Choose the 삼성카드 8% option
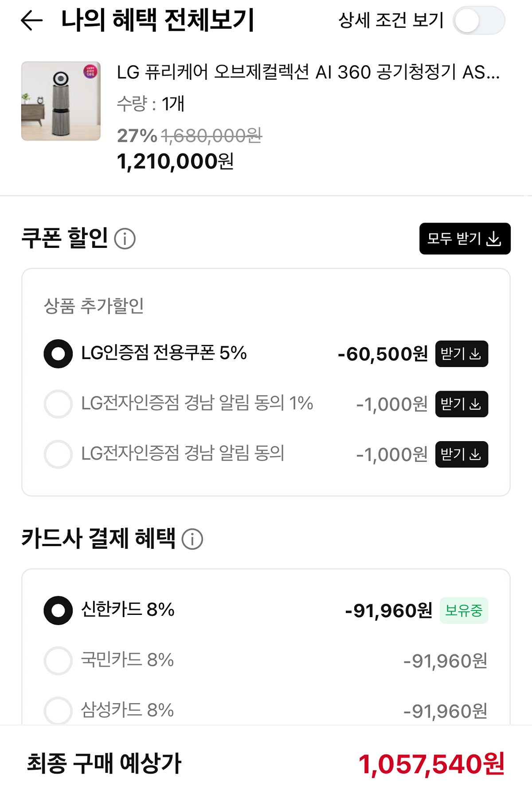 pos(58,710)
